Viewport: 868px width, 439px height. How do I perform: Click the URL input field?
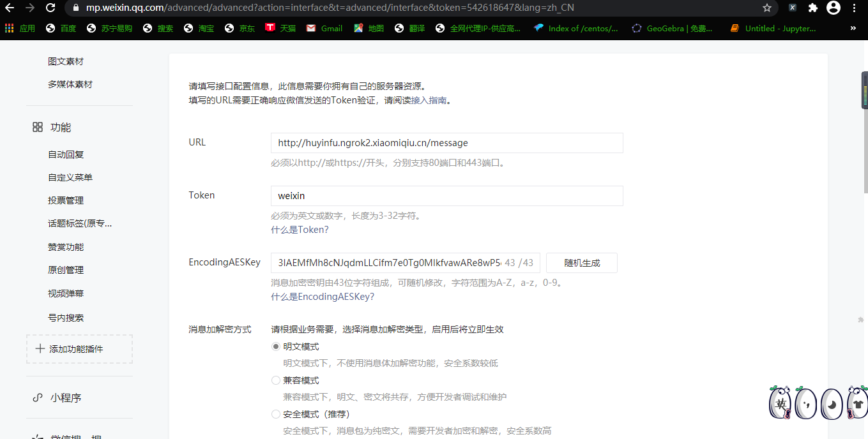click(447, 143)
